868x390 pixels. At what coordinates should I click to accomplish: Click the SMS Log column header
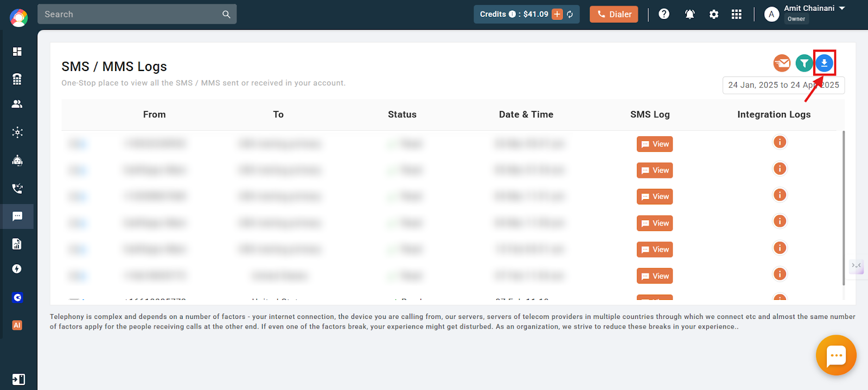(650, 114)
